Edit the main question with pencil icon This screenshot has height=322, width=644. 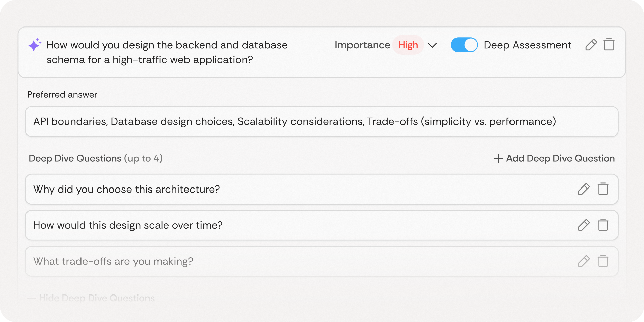591,45
